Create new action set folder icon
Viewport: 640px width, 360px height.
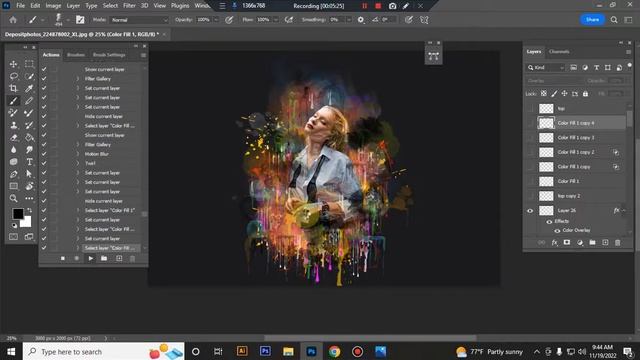click(x=104, y=258)
